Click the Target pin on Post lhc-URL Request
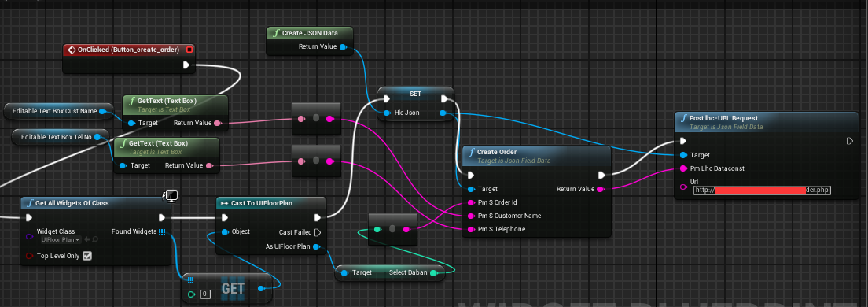Viewport: 868px width, 307px height. pyautogui.click(x=684, y=155)
